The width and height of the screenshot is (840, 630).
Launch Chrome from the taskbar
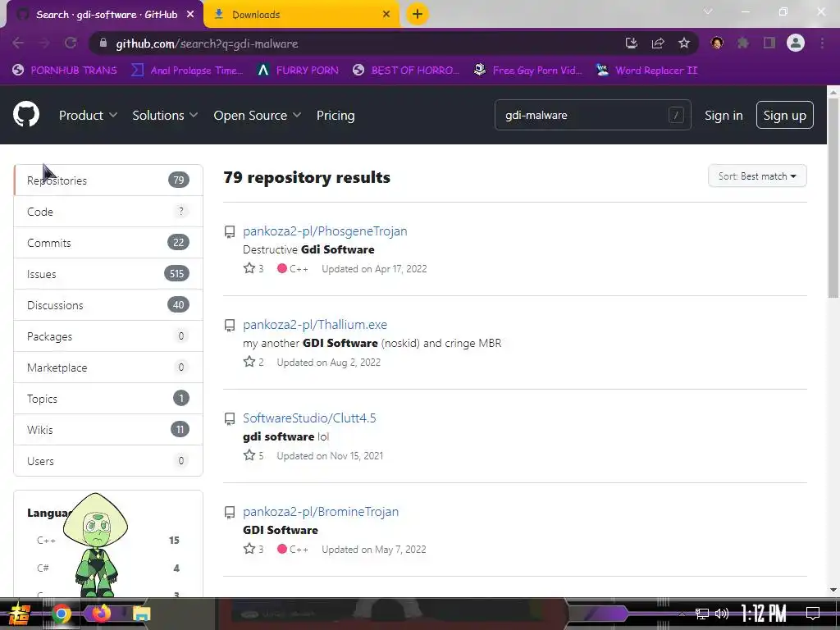[x=61, y=614]
